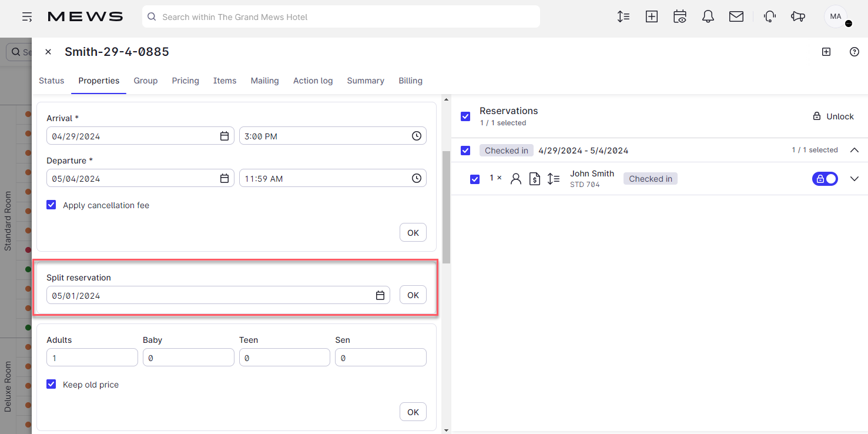Open the notifications bell icon
The width and height of the screenshot is (868, 434).
tap(708, 17)
